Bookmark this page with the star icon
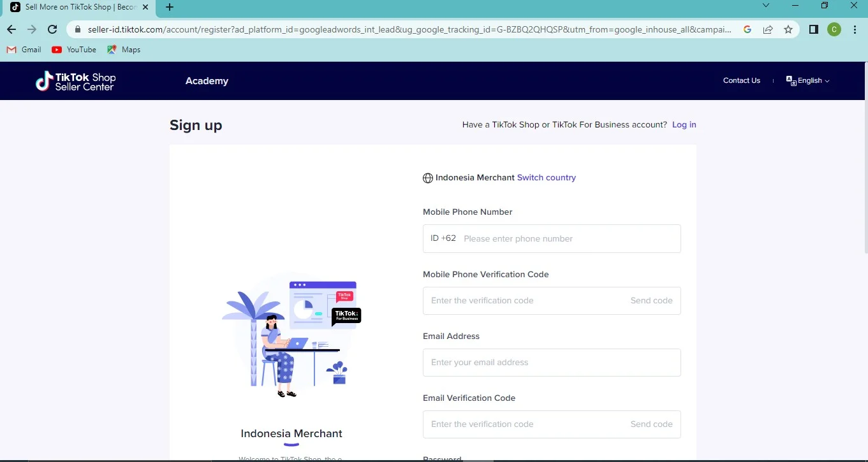This screenshot has width=868, height=462. [x=788, y=29]
